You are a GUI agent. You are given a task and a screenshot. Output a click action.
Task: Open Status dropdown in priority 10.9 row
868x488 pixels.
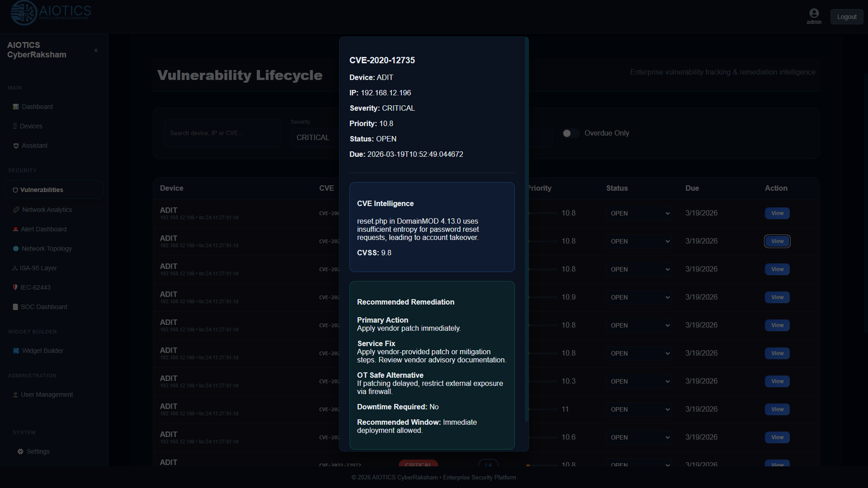639,298
